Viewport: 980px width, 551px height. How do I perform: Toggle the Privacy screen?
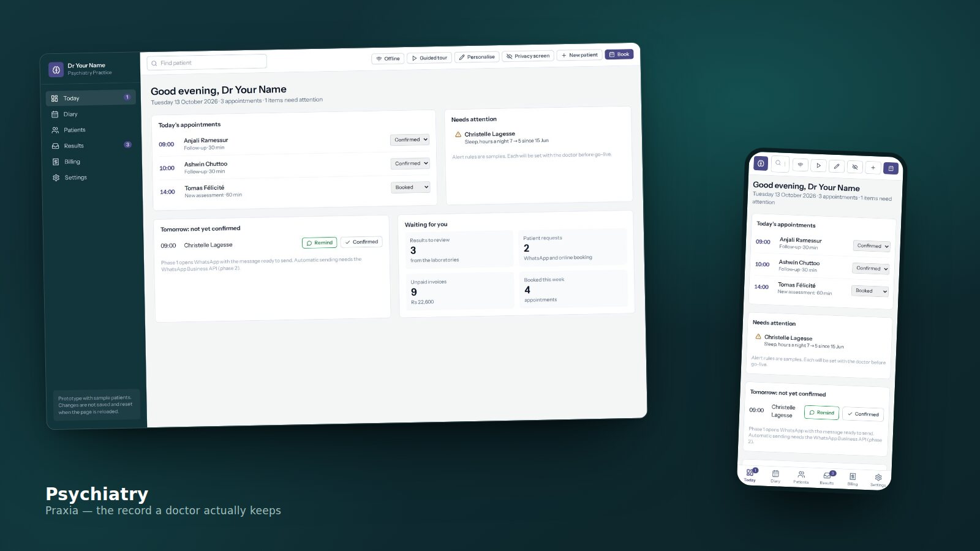coord(528,56)
